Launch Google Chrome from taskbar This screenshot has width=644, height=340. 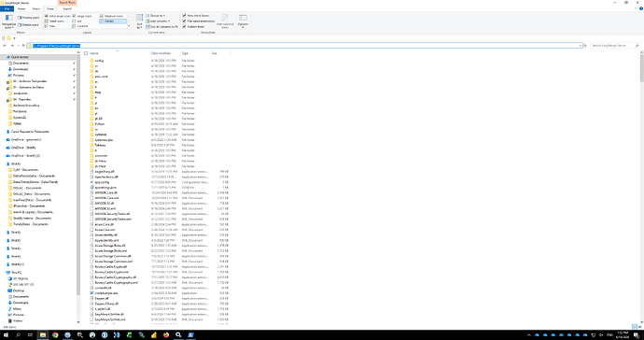pyautogui.click(x=55, y=335)
